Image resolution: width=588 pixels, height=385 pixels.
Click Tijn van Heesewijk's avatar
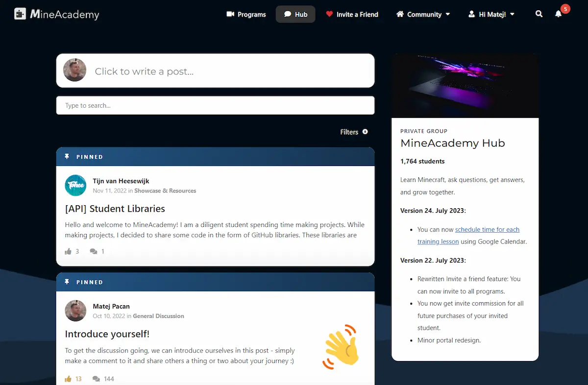point(75,185)
